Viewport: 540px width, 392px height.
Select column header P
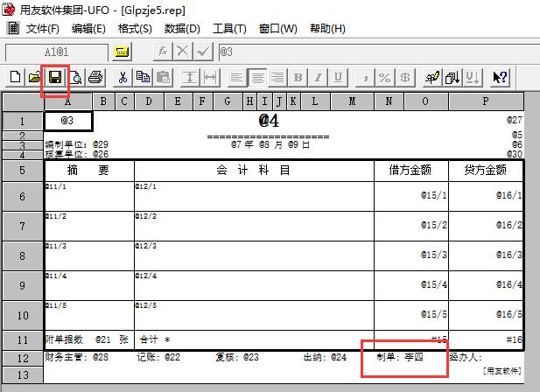[x=486, y=101]
